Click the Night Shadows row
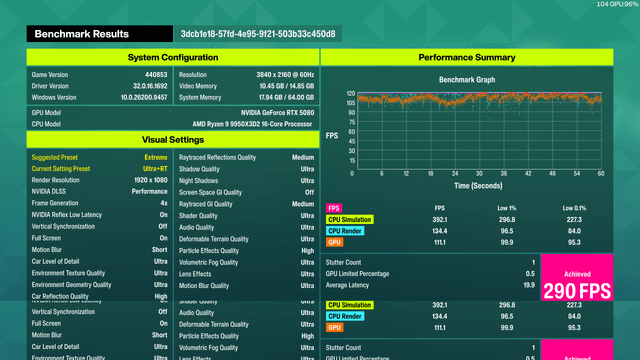 pos(246,181)
